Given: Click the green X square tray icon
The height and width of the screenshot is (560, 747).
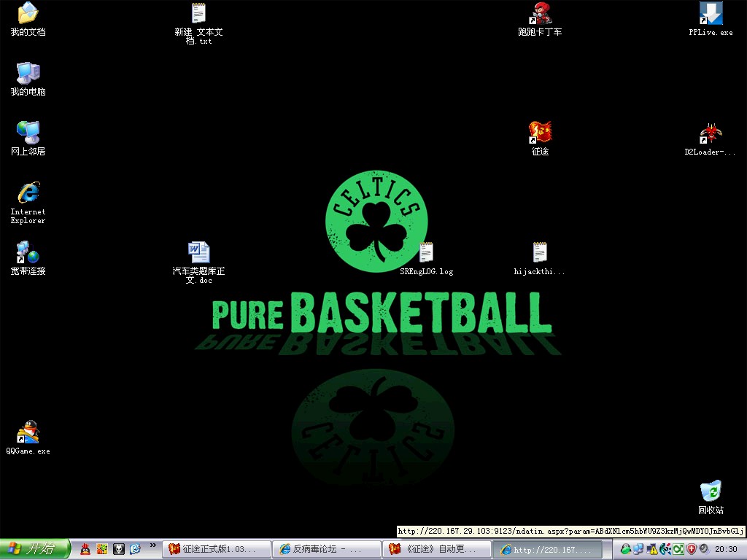Looking at the screenshot, I should pyautogui.click(x=678, y=549).
